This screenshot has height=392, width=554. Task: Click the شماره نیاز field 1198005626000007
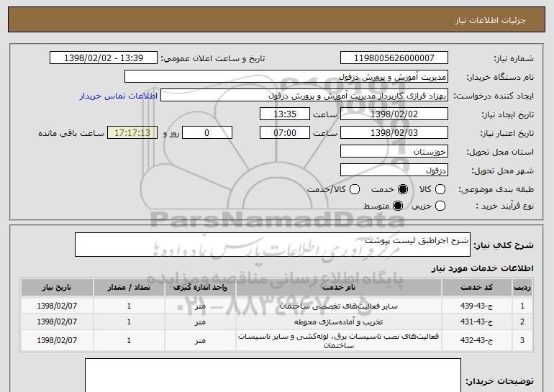point(394,58)
